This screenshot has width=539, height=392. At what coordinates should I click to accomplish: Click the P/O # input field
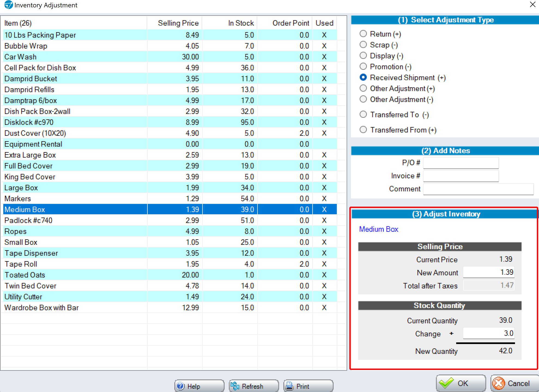461,163
